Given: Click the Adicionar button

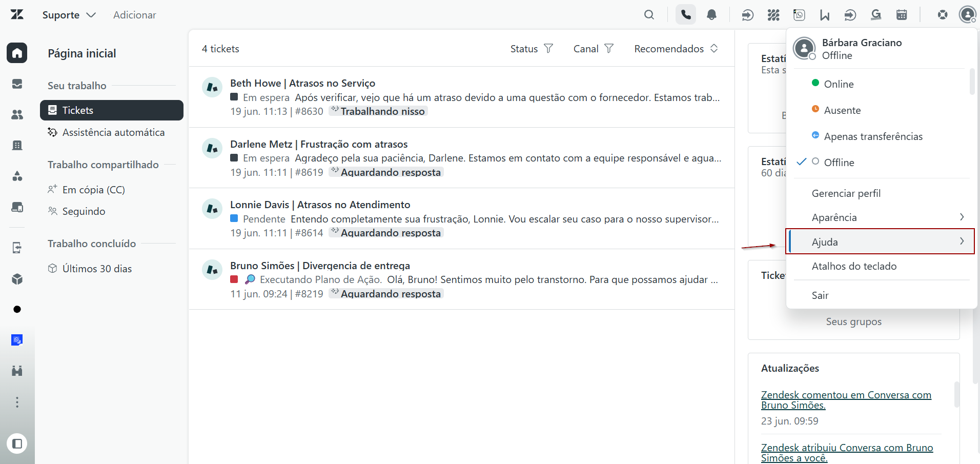Looking at the screenshot, I should tap(135, 15).
